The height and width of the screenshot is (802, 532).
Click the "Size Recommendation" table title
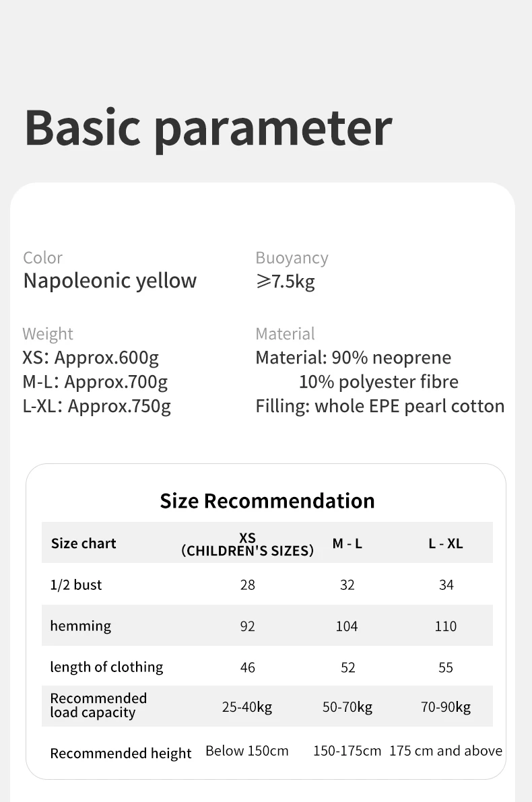267,500
